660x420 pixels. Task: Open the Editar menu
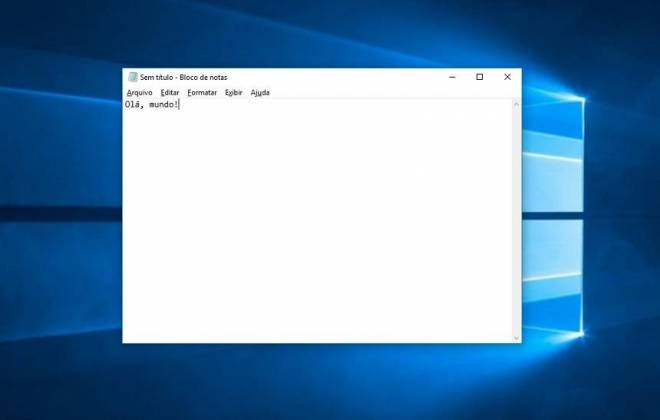click(x=170, y=93)
